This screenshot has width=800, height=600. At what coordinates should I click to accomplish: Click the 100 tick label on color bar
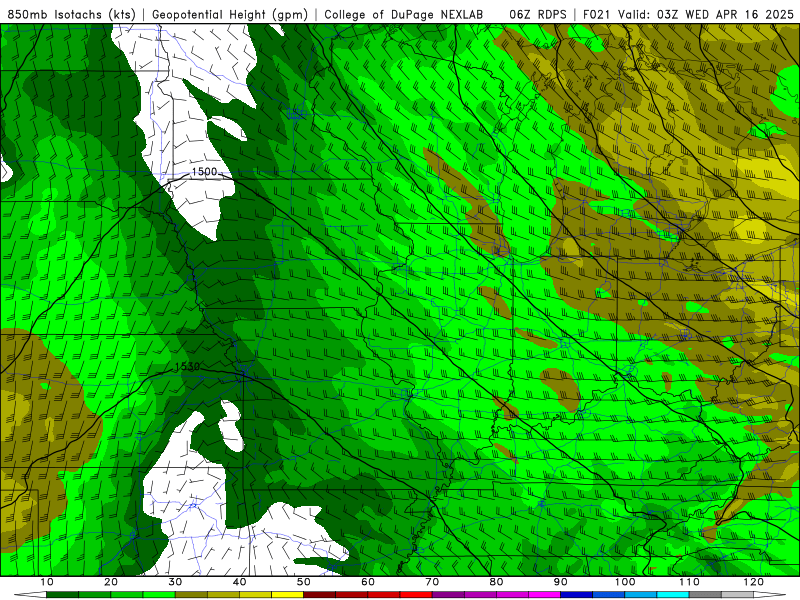(x=625, y=582)
